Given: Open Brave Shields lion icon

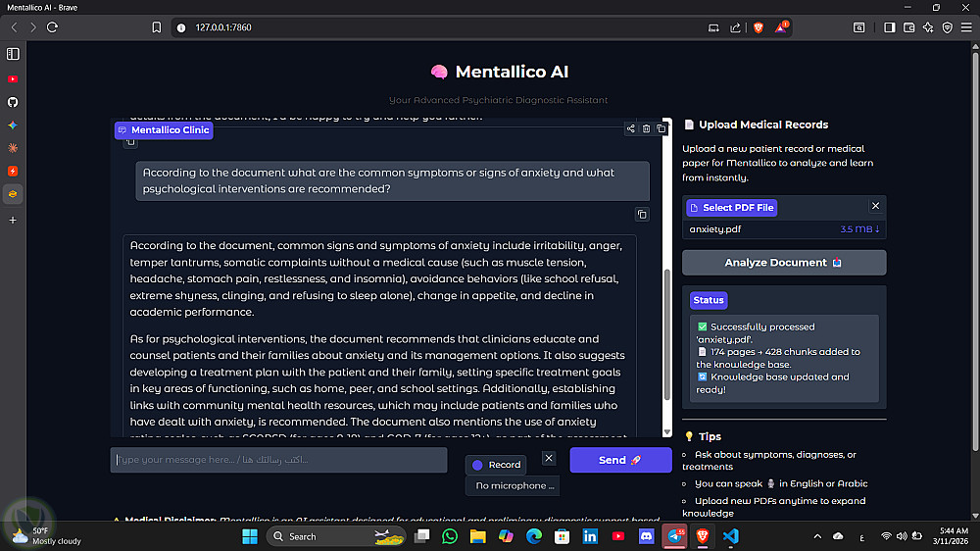Looking at the screenshot, I should [759, 27].
